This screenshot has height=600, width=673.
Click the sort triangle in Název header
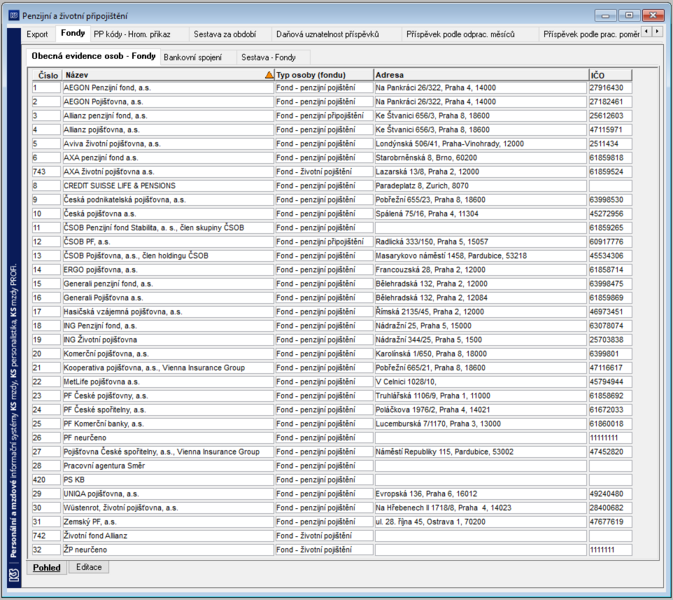pos(269,75)
